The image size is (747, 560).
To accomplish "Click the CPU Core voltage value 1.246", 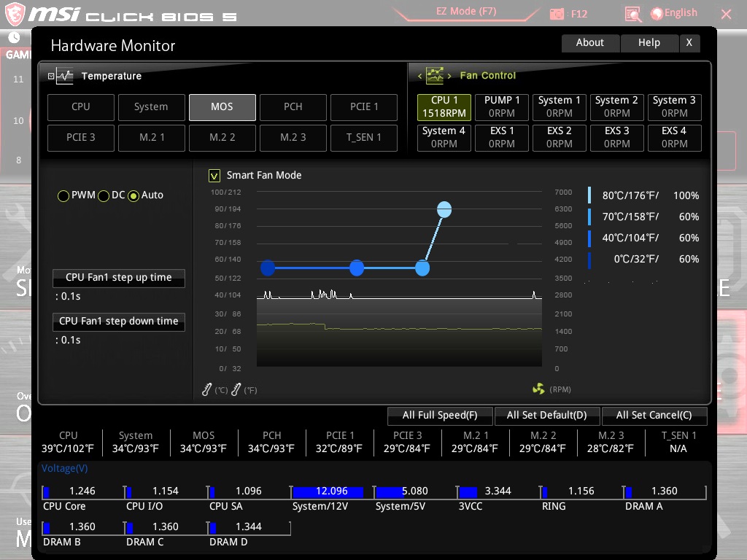I will [x=82, y=491].
